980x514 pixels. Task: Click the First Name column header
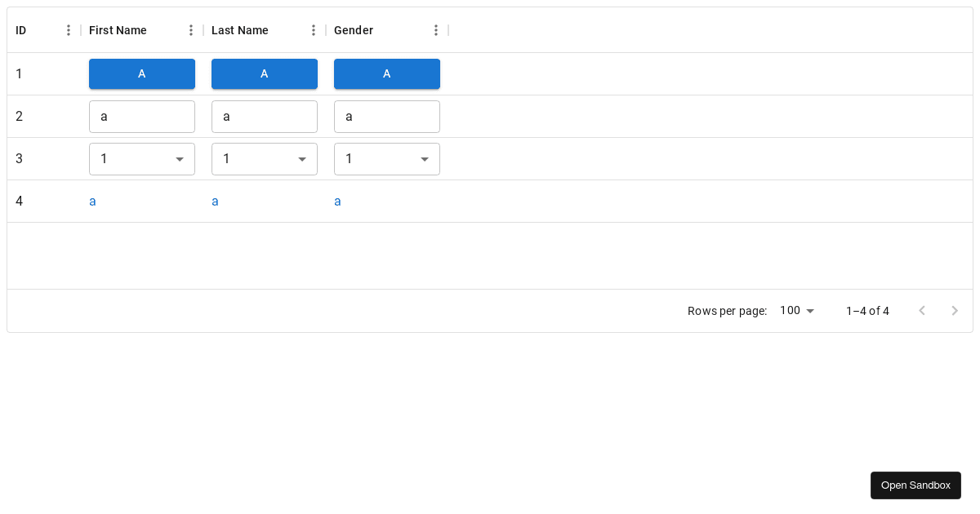118,30
